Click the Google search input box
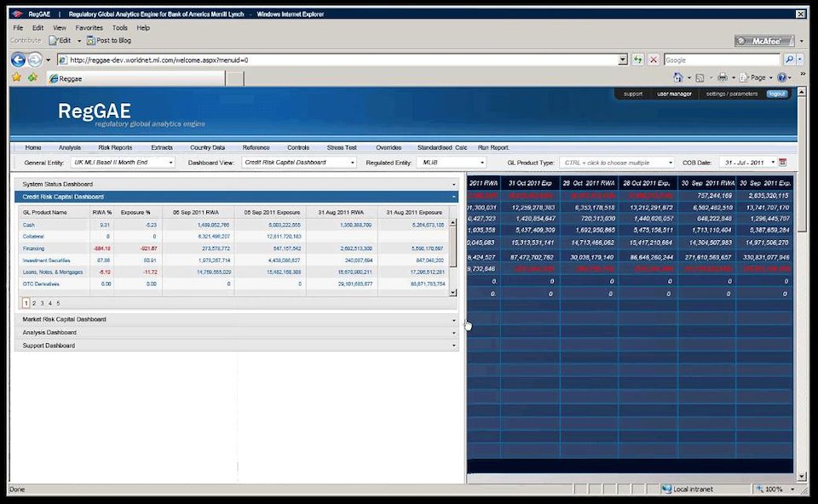 click(722, 60)
